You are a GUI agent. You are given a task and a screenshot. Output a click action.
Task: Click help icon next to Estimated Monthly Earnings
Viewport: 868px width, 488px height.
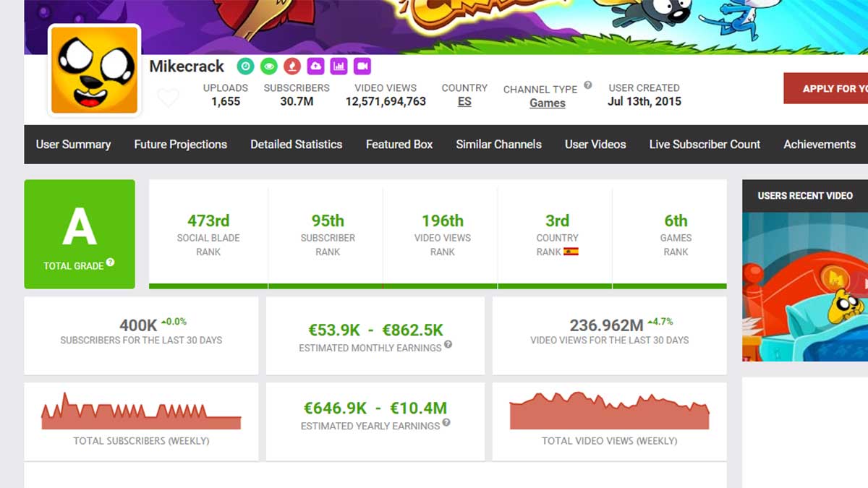tap(448, 345)
